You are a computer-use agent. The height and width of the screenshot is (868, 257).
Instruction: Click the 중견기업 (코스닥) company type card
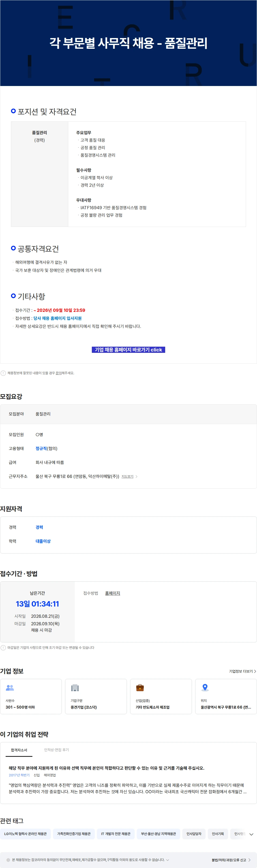click(x=96, y=697)
